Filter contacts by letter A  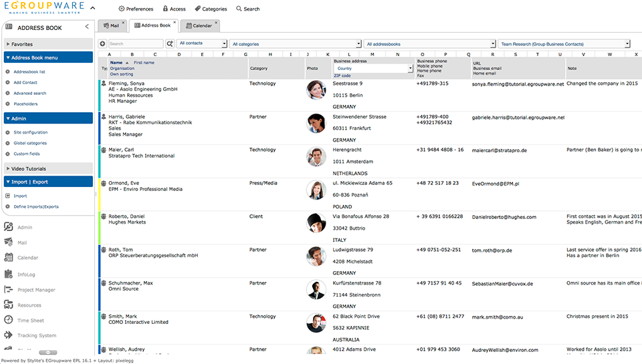(x=109, y=54)
